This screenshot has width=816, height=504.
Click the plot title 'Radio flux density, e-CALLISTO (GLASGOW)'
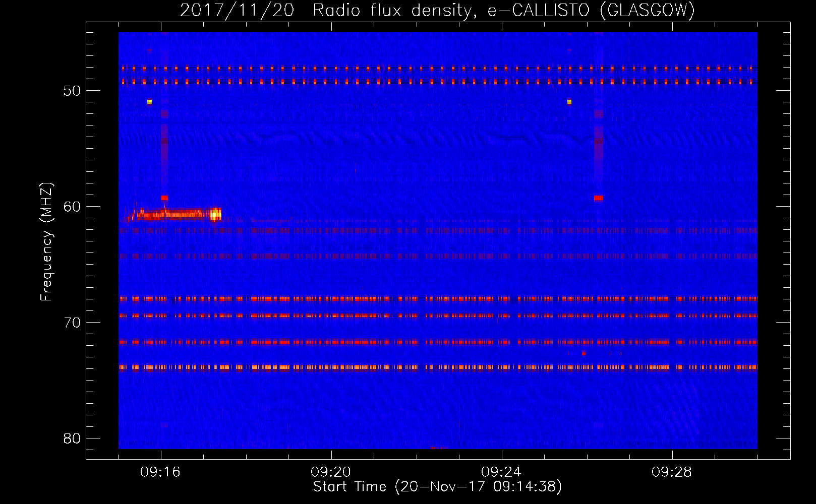504,11
